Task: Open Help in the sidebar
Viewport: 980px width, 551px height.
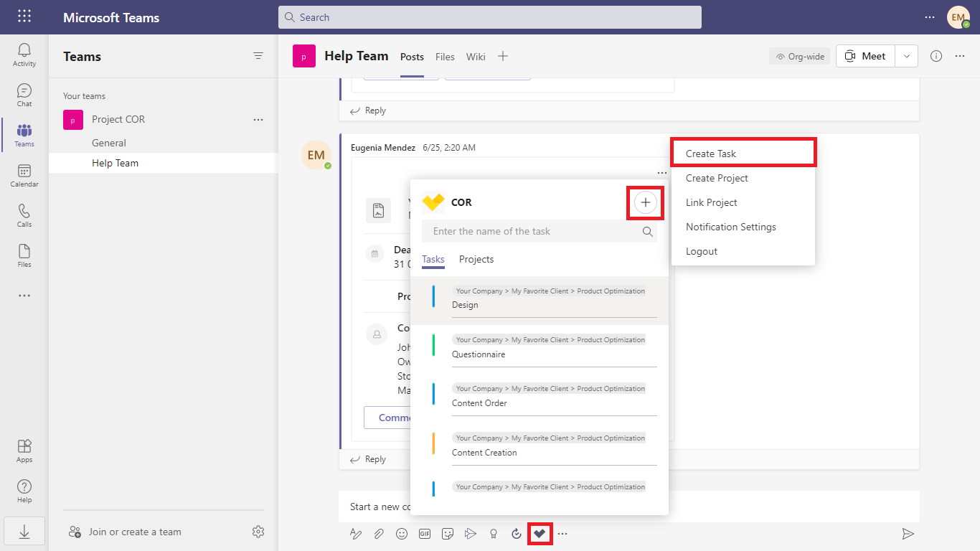Action: 24,491
